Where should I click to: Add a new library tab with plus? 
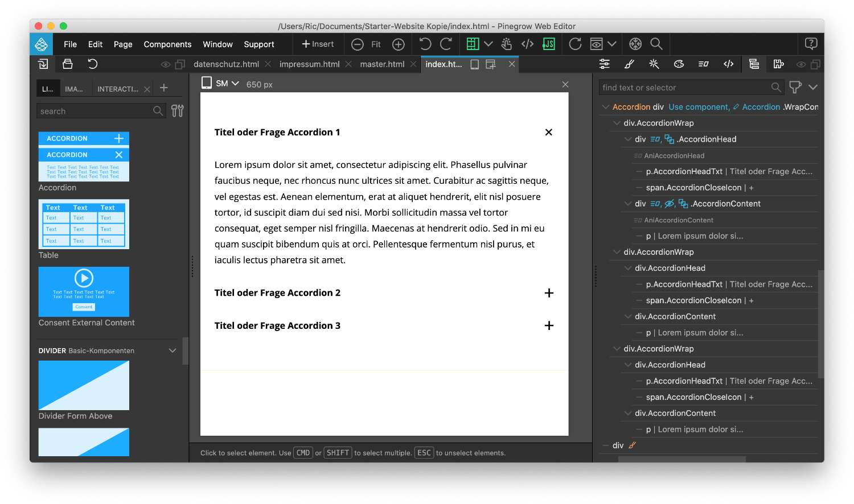164,88
